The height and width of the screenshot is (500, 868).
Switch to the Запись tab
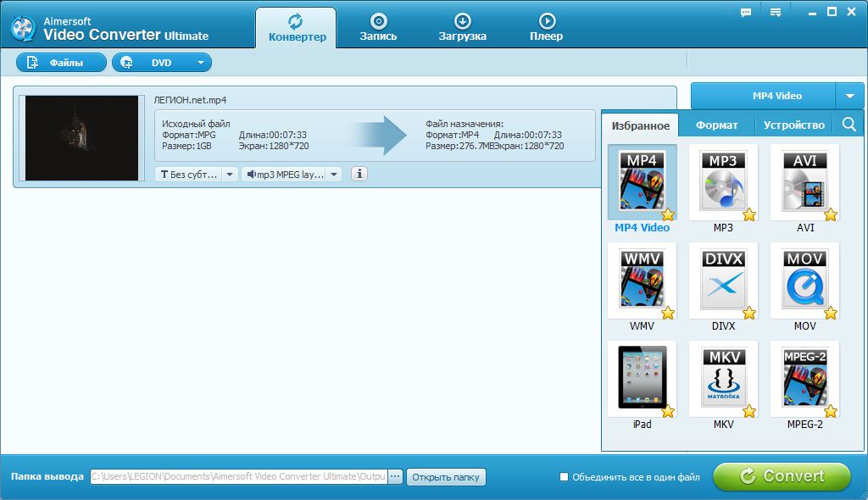point(378,28)
